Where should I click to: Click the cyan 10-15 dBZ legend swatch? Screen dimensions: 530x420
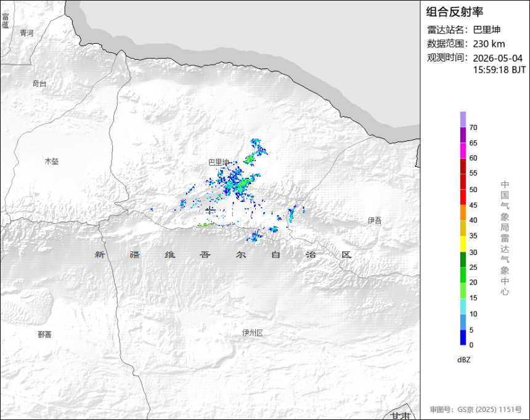coord(463,307)
